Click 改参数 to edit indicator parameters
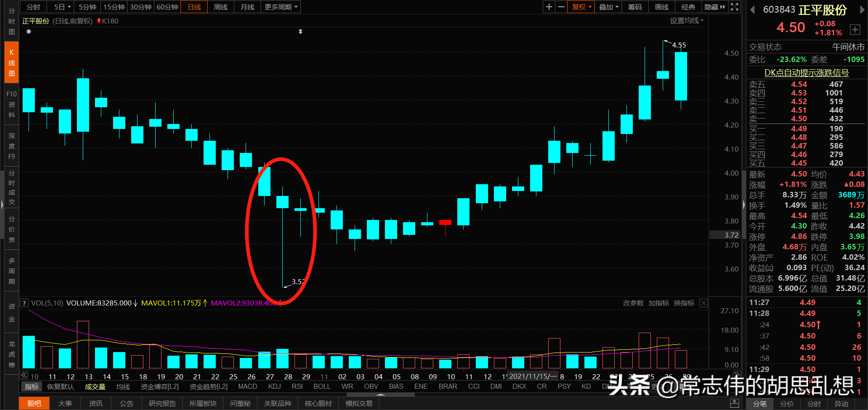868x410 pixels. click(x=633, y=303)
